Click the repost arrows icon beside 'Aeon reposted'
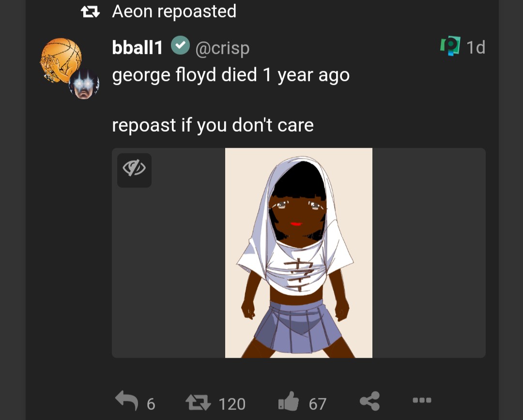This screenshot has width=523, height=420. [x=90, y=12]
